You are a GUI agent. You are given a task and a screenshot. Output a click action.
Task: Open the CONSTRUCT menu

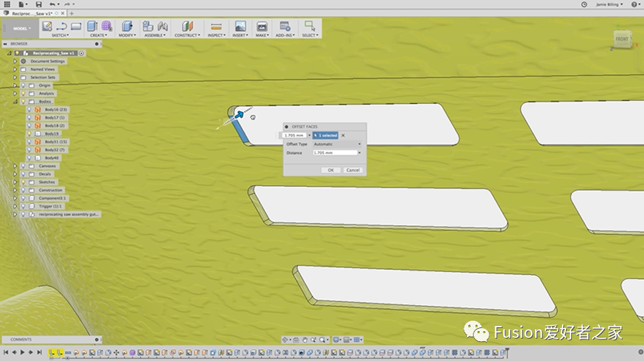[188, 35]
